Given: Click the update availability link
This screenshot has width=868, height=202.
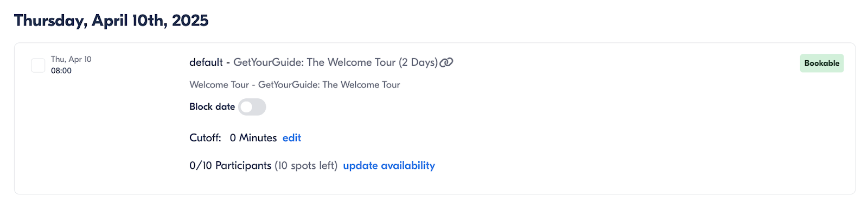Looking at the screenshot, I should pos(389,166).
